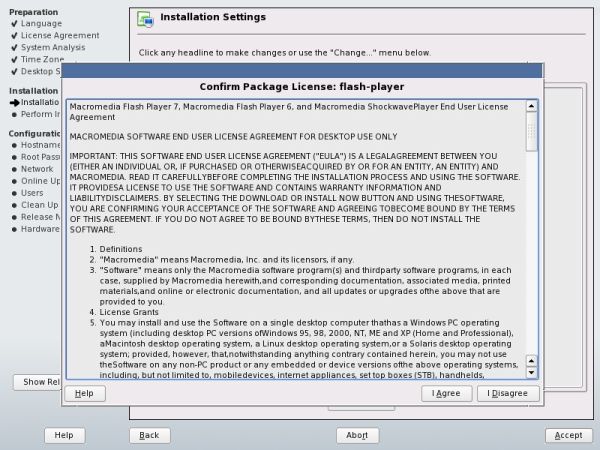Click the 'Definitions' list item
This screenshot has width=600, height=450.
click(x=121, y=249)
